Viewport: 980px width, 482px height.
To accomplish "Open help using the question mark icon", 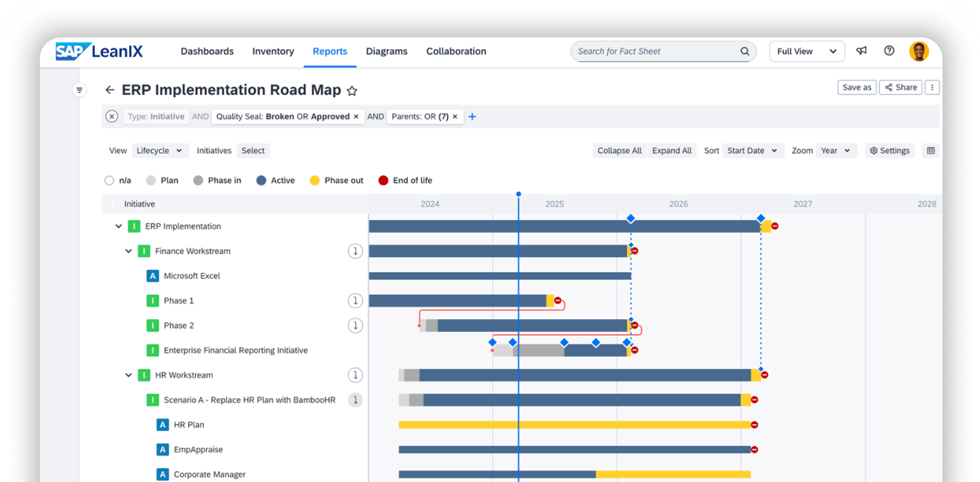I will pyautogui.click(x=889, y=51).
